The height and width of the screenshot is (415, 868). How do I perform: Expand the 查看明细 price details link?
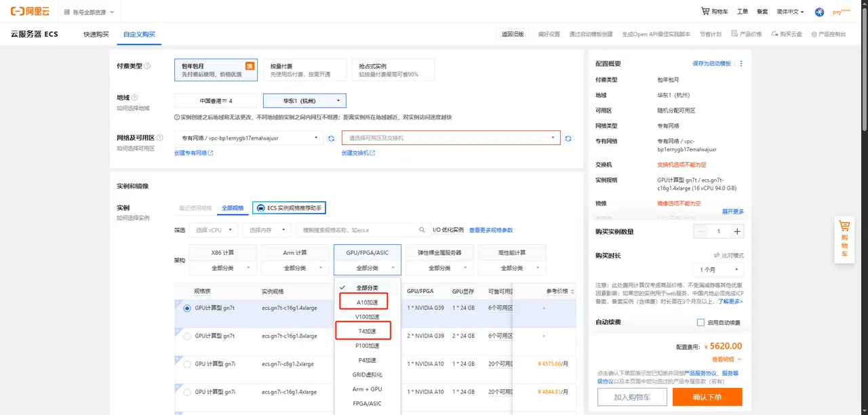coord(727,359)
